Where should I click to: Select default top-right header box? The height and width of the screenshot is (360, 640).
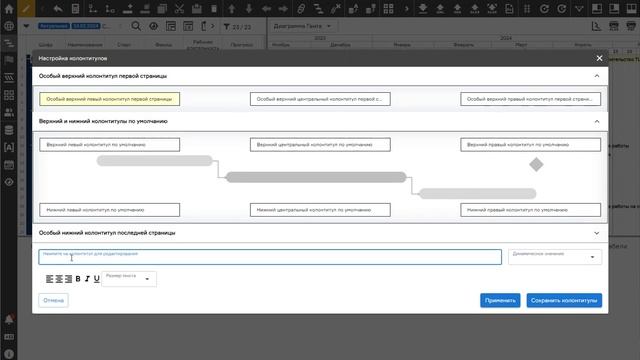[x=531, y=145]
